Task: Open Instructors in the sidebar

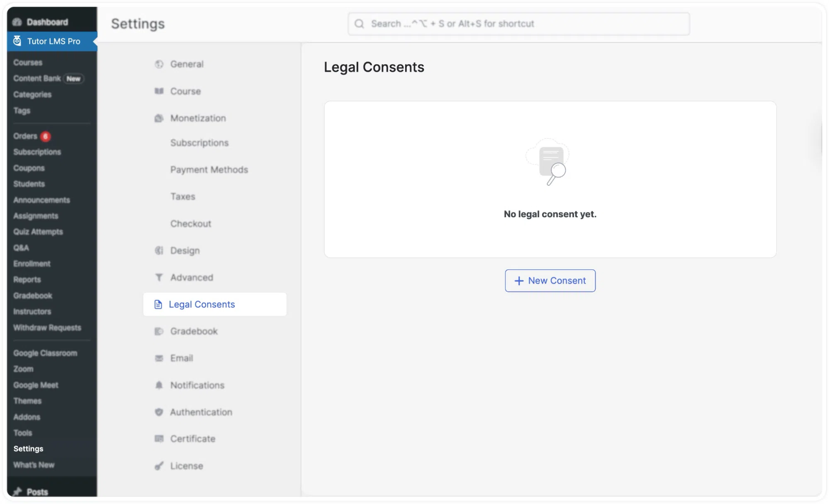Action: [32, 312]
